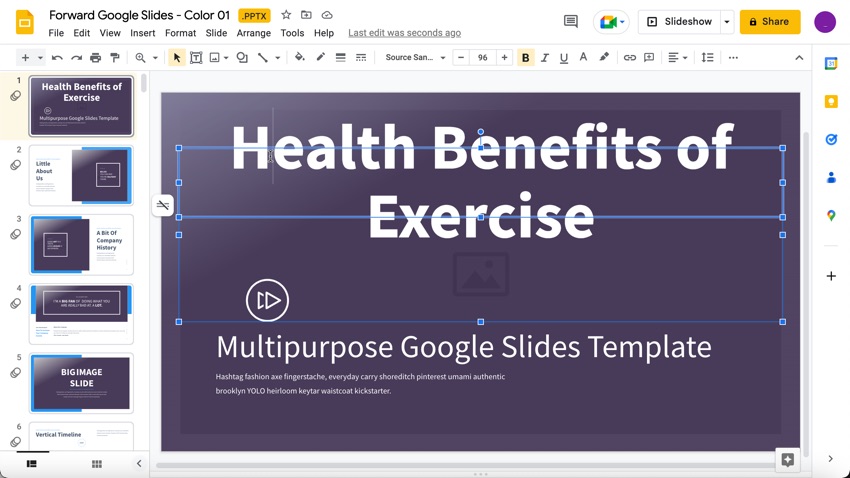Open 'Last edit was seconds ago' history
Viewport: 850px width, 478px height.
(404, 33)
